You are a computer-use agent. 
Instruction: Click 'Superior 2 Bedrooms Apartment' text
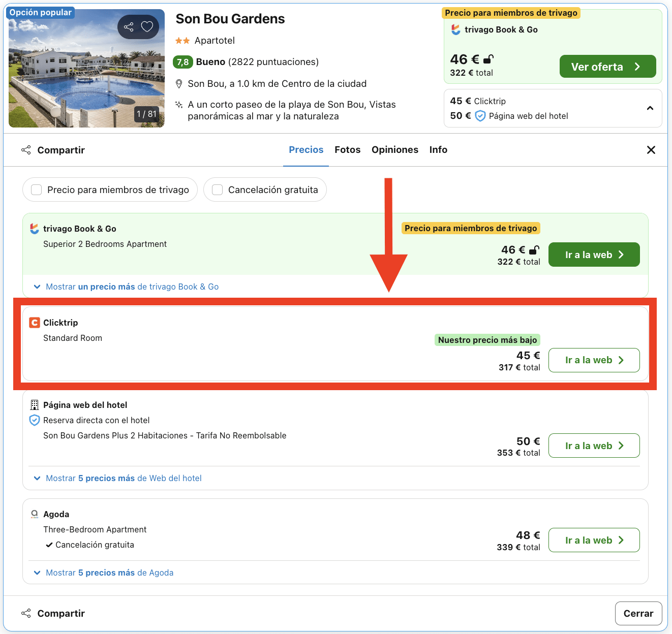tap(105, 244)
